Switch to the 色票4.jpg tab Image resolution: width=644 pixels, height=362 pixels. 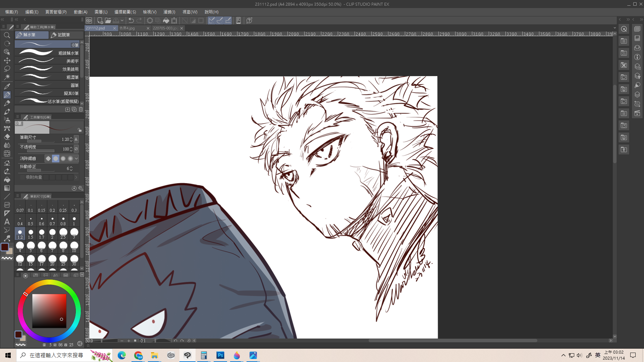(x=134, y=28)
